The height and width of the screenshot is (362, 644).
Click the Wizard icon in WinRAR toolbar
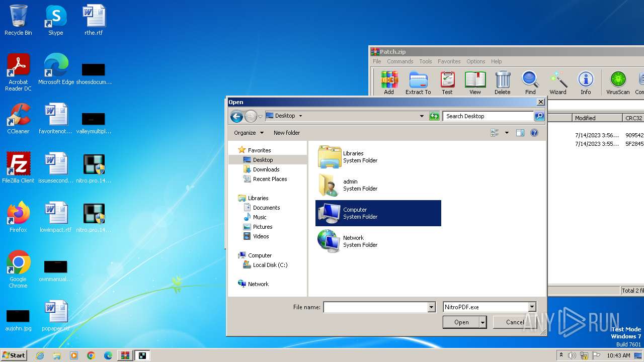pos(558,82)
